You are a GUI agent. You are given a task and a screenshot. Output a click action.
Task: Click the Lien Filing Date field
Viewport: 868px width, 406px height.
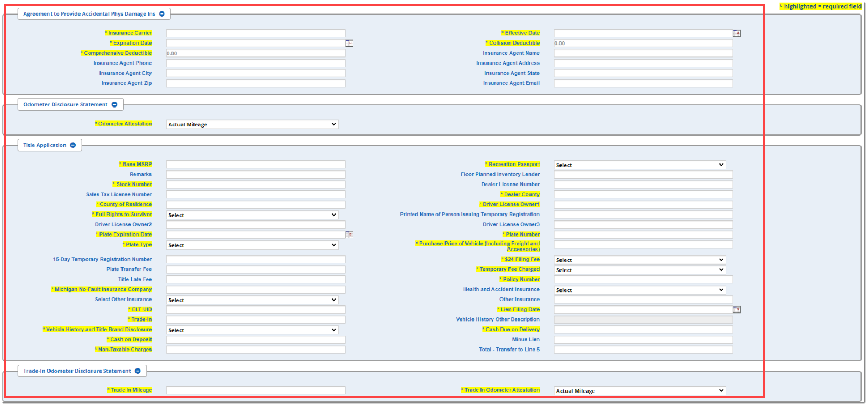[643, 310]
